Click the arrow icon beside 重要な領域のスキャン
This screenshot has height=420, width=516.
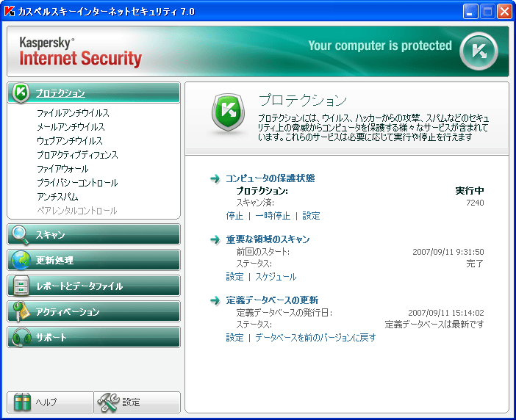tap(215, 239)
